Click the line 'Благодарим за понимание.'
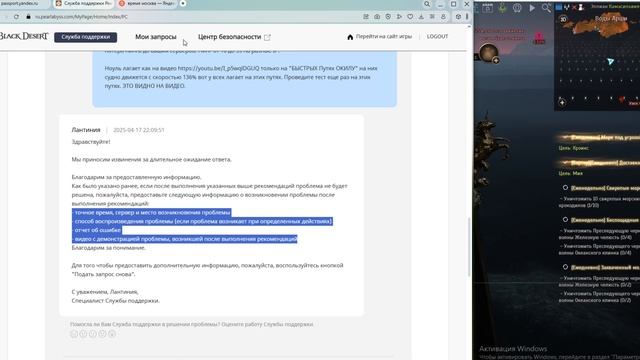Screen dimensions: 640x360 pyautogui.click(x=109, y=248)
